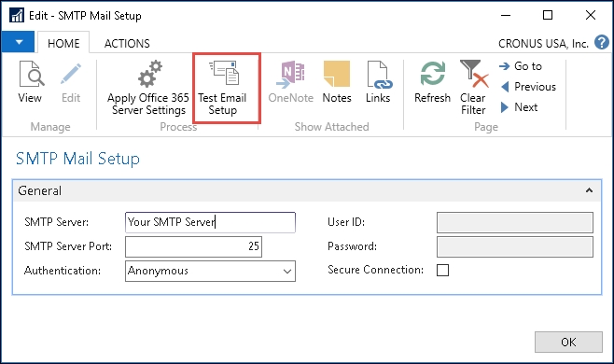
Task: Click the application icon in title bar
Action: click(17, 16)
